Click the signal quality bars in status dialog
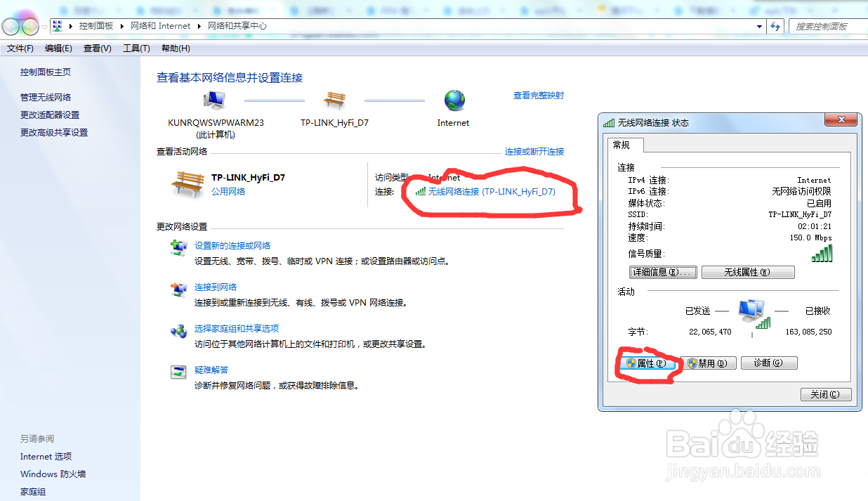This screenshot has height=501, width=868. (x=822, y=254)
